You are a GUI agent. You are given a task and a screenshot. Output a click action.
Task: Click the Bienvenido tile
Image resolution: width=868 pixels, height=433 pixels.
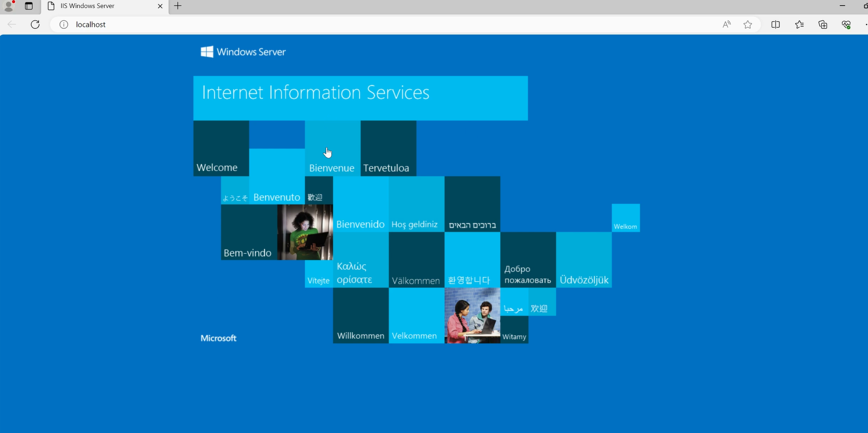361,204
